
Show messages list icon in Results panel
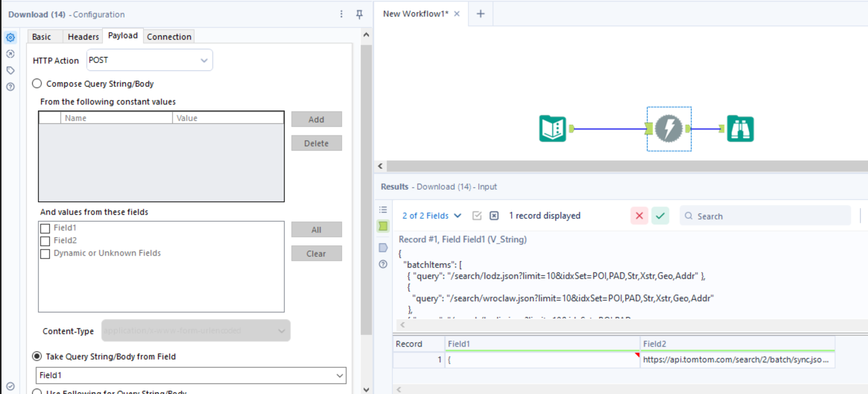coord(383,210)
